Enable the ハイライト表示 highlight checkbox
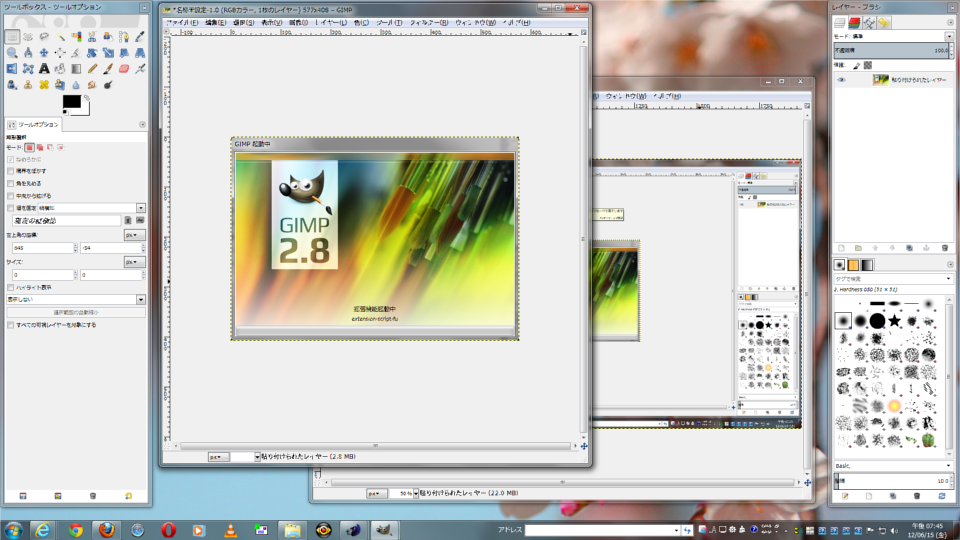Viewport: 960px width, 540px height. [x=10, y=287]
